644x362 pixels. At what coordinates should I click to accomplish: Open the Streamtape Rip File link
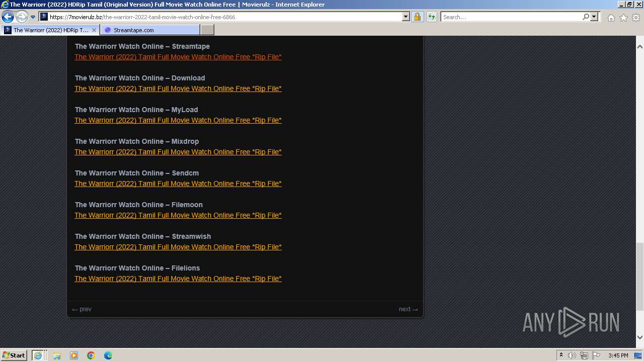coord(178,57)
